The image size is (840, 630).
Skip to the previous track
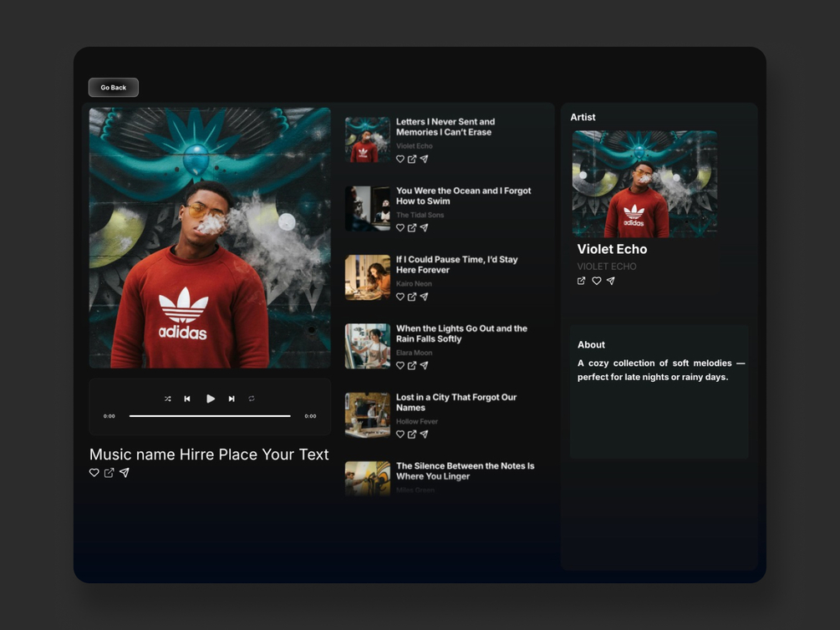click(187, 399)
